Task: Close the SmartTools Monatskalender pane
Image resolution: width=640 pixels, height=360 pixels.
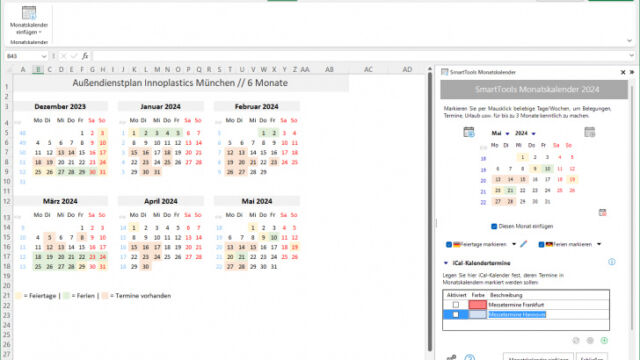Action: coord(623,72)
